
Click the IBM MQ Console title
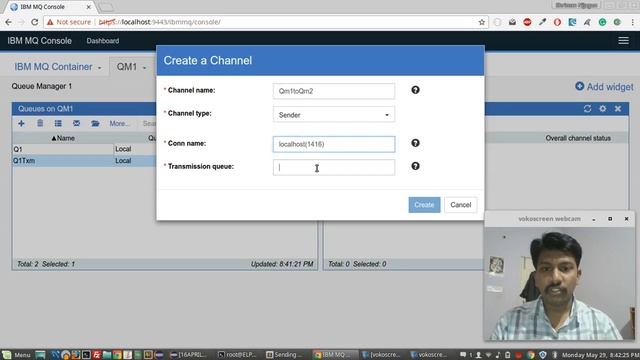40,41
